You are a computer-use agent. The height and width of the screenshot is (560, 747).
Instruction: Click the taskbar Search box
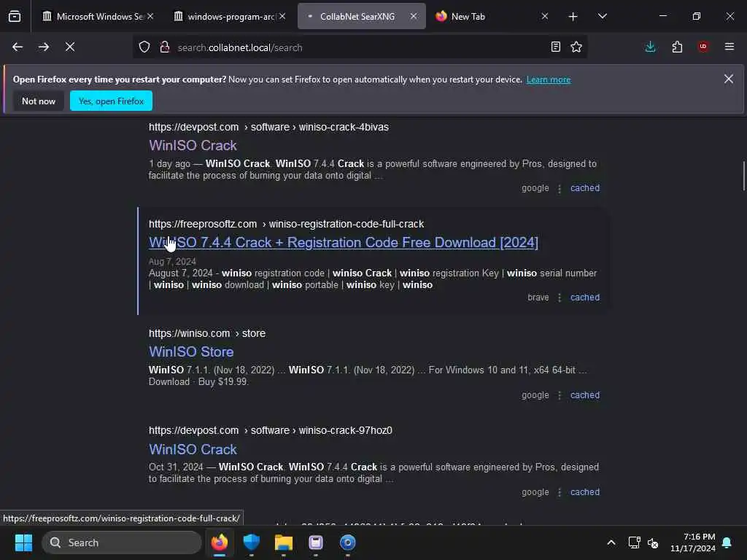click(x=122, y=542)
